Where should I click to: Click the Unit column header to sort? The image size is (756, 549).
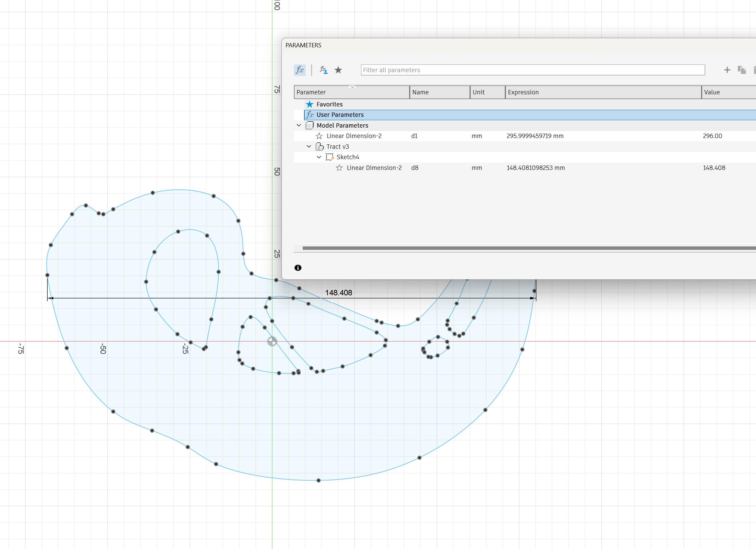tap(486, 92)
